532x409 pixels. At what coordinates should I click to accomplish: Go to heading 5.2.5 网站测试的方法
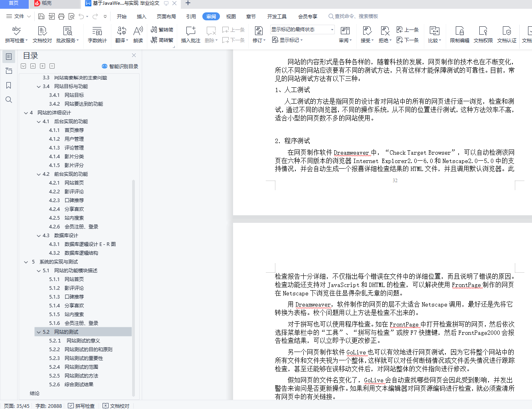click(x=73, y=376)
